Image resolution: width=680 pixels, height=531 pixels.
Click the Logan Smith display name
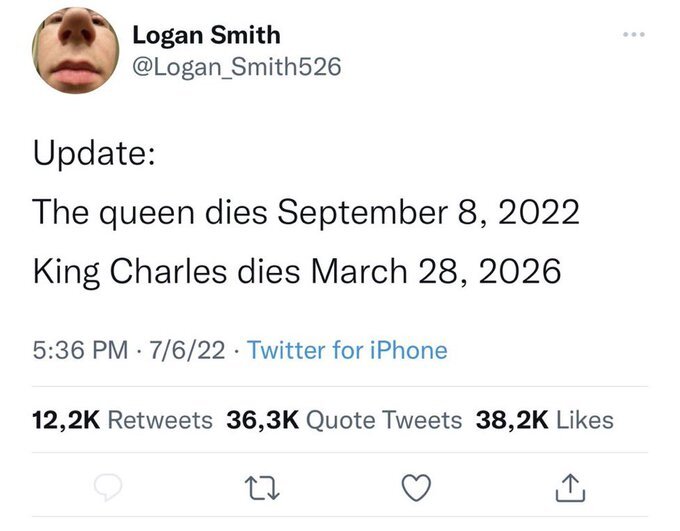click(x=206, y=36)
